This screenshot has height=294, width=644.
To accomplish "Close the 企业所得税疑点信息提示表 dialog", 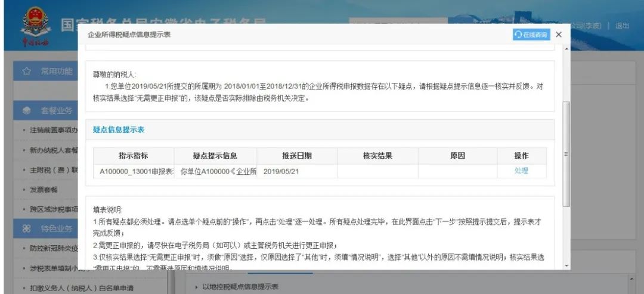I will coord(559,35).
